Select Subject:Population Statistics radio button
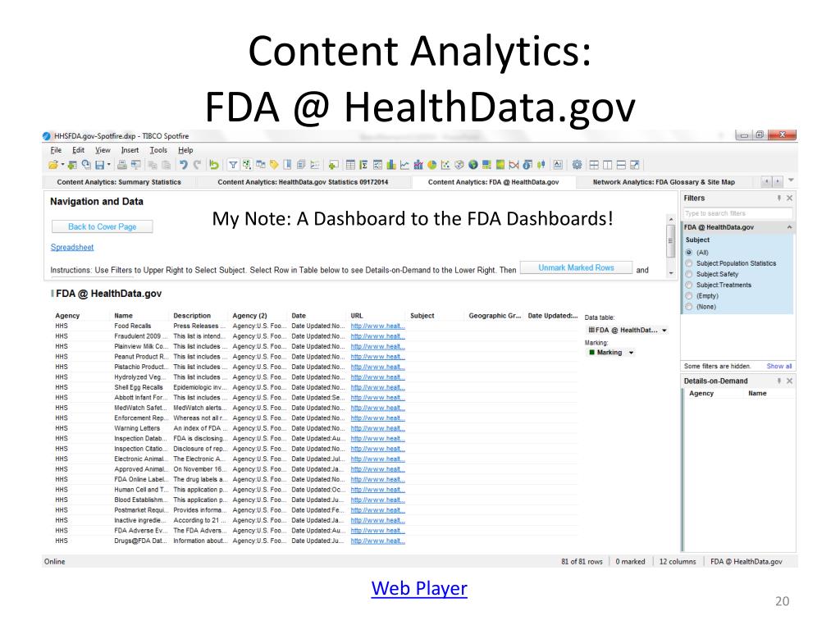 (x=689, y=263)
